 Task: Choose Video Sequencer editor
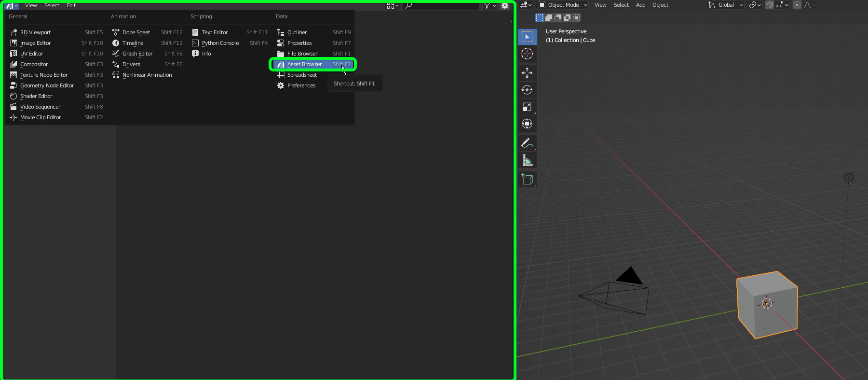point(56,107)
